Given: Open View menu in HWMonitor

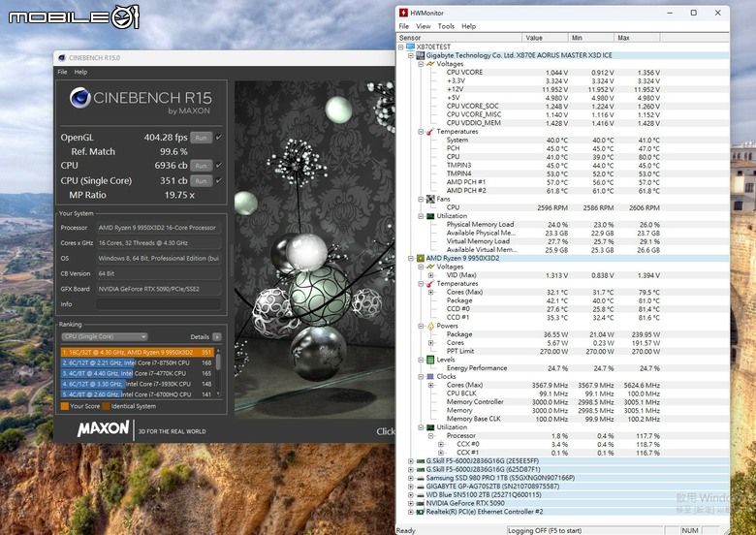Looking at the screenshot, I should point(423,26).
